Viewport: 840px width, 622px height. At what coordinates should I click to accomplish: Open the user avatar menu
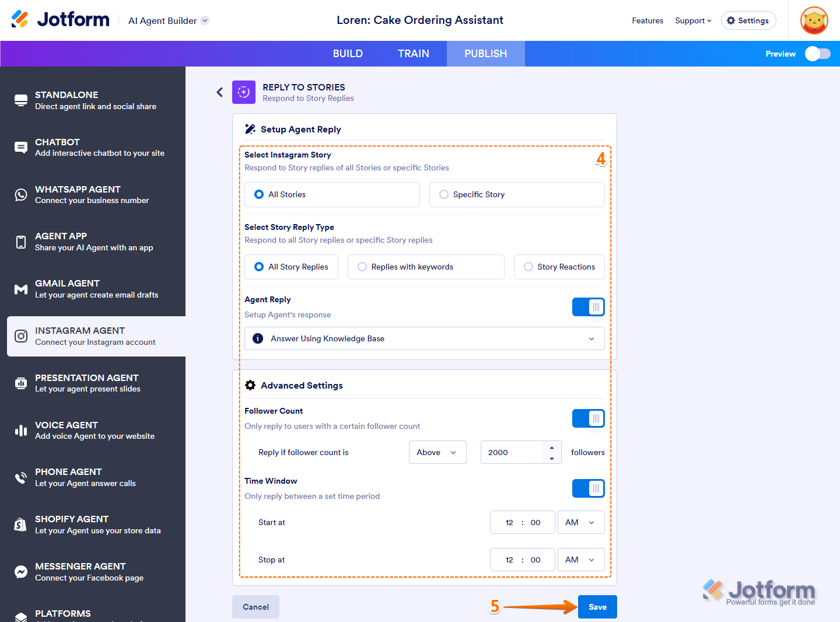[x=814, y=20]
